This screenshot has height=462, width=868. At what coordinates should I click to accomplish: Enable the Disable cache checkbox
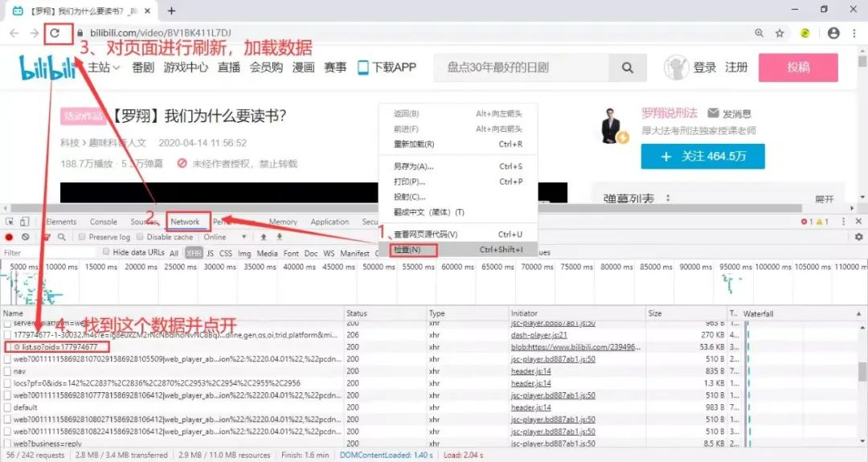140,237
